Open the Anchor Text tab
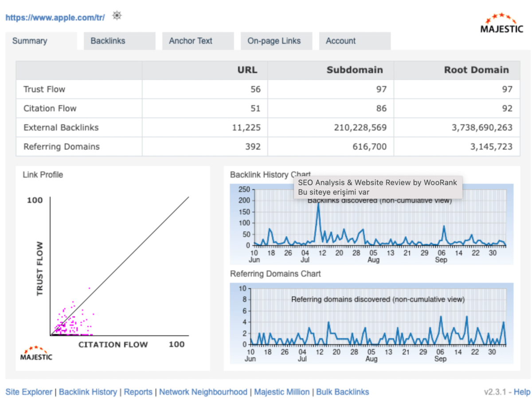 pos(190,40)
